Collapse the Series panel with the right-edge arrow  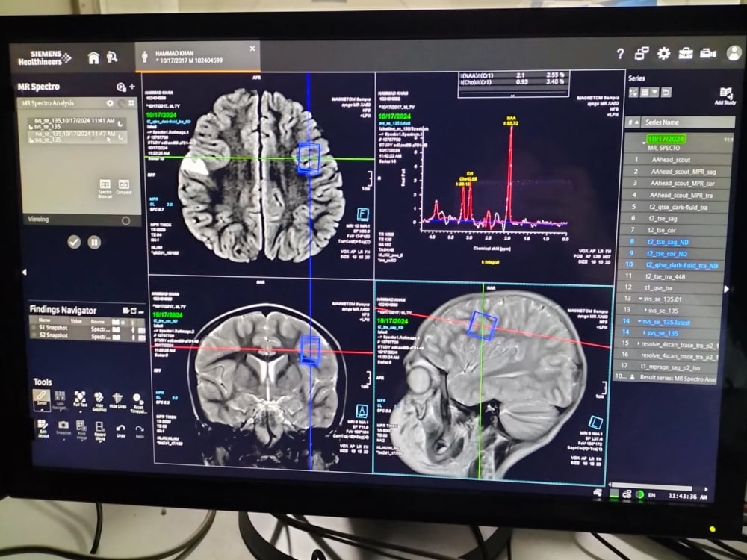pyautogui.click(x=726, y=288)
